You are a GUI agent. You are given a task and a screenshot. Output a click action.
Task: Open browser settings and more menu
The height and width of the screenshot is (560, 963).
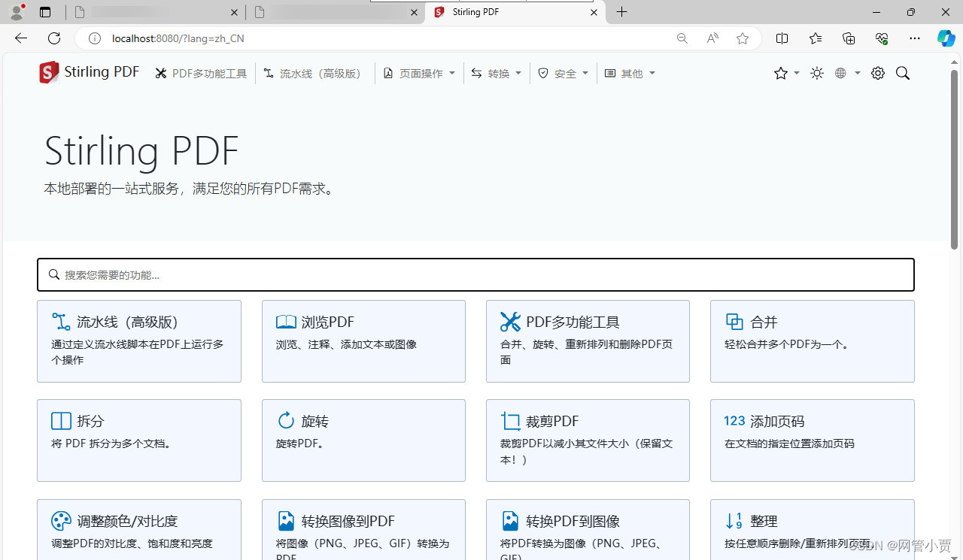915,38
